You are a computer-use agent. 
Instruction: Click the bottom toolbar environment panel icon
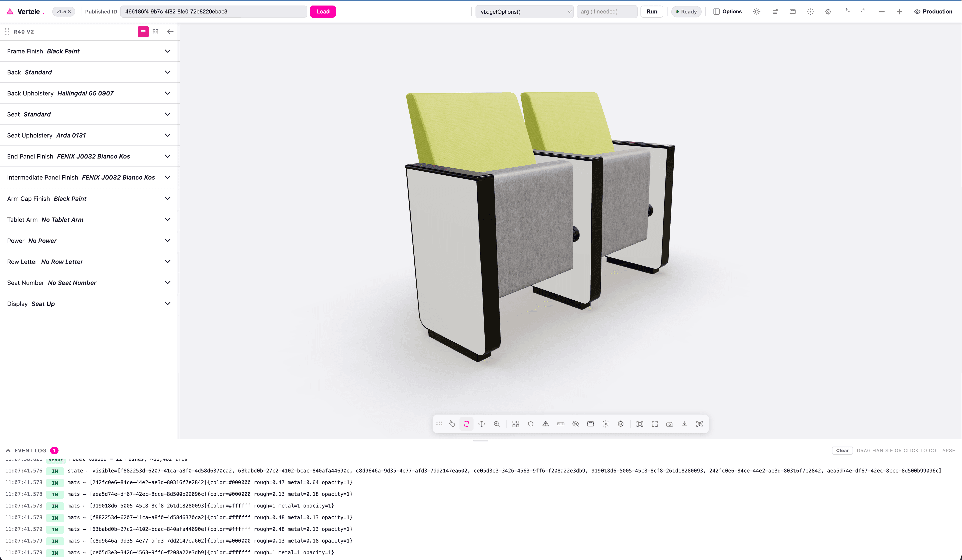590,424
